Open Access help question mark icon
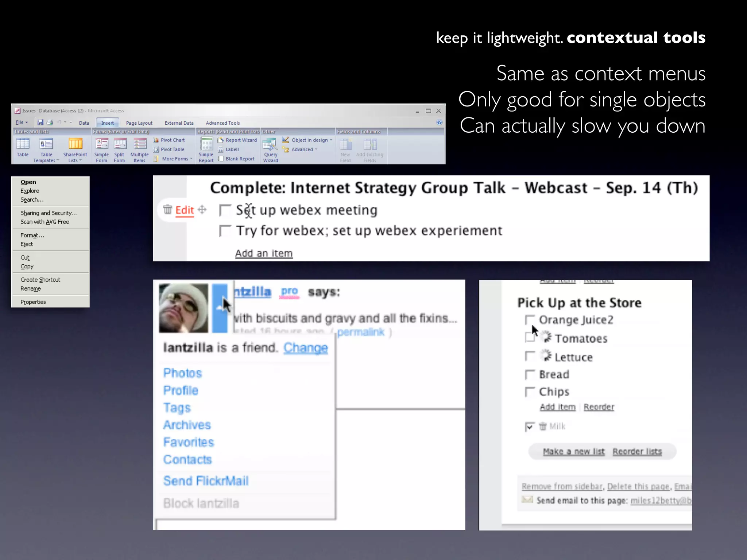 [x=440, y=122]
